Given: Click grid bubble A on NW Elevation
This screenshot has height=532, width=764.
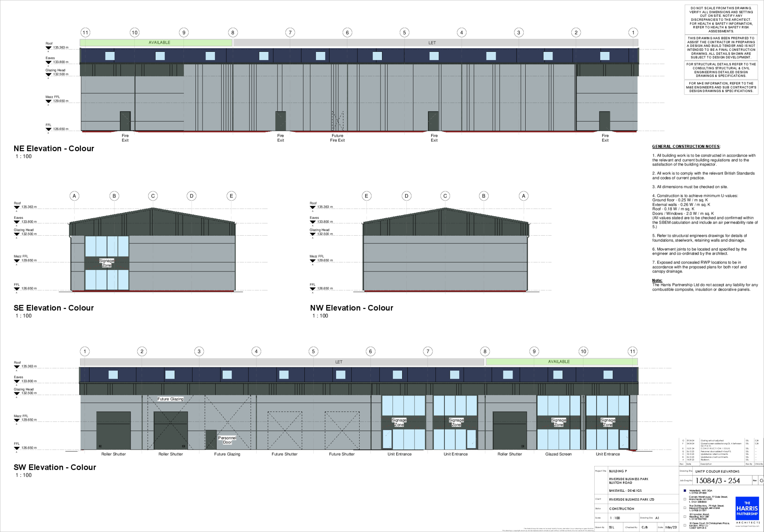Looking at the screenshot, I should 523,196.
